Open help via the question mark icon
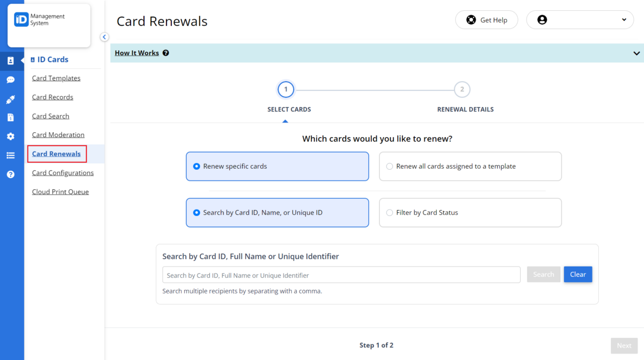This screenshot has width=644, height=360. tap(11, 174)
